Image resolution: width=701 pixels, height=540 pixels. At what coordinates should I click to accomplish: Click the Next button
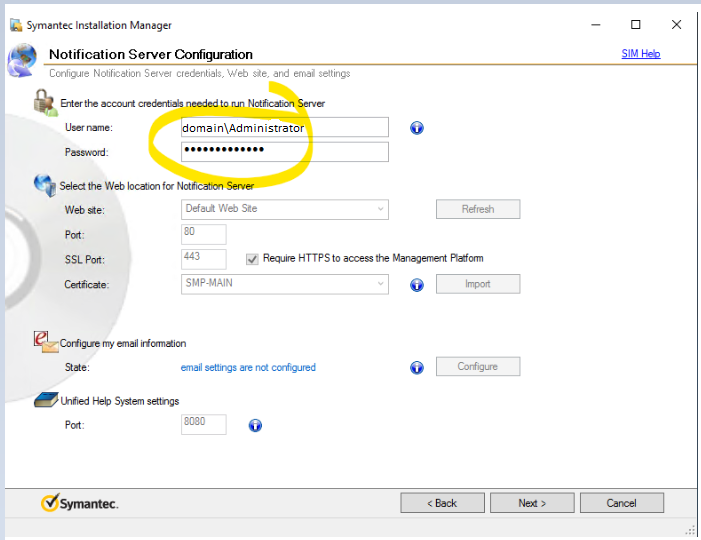tap(530, 503)
